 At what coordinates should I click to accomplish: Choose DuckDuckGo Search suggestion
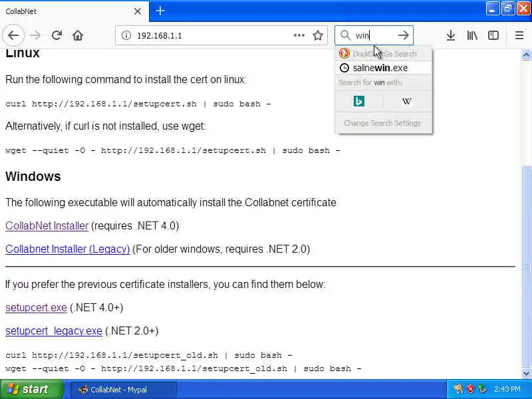pyautogui.click(x=384, y=54)
